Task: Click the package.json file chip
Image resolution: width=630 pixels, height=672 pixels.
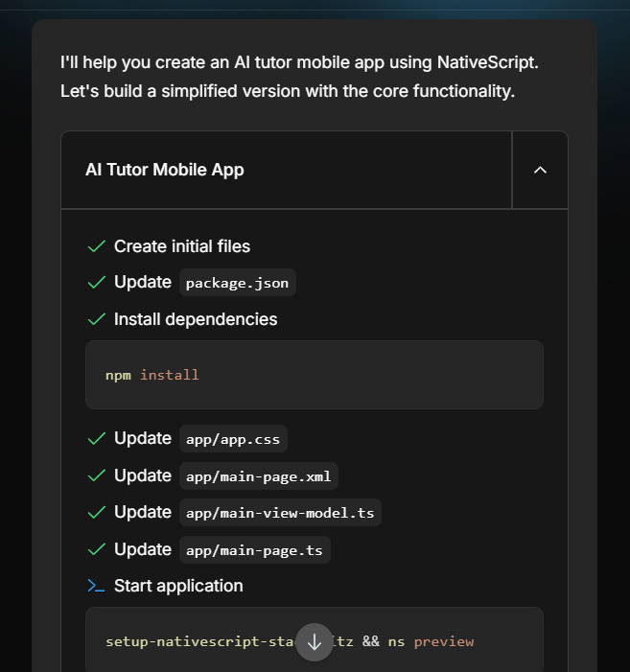Action: pyautogui.click(x=238, y=283)
